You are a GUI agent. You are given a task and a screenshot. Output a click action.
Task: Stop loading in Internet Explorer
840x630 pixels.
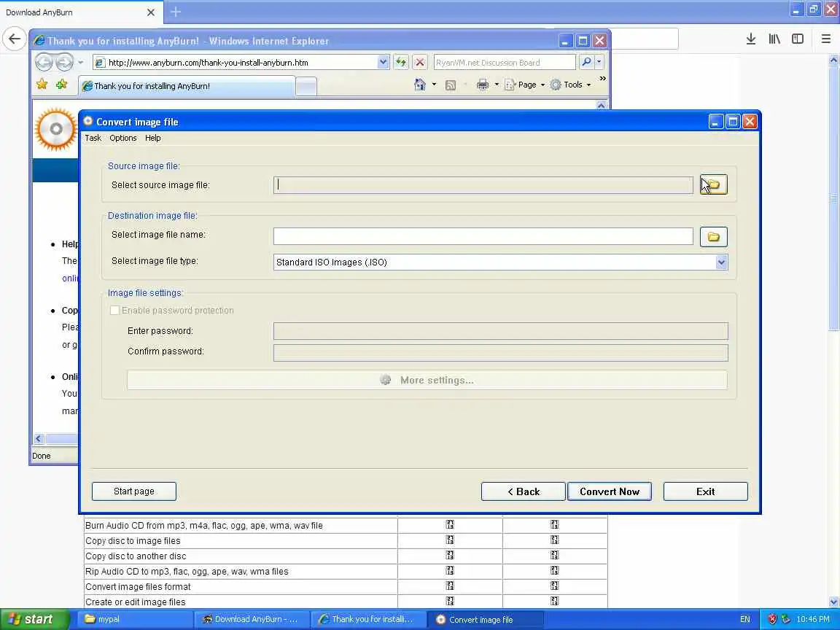tap(420, 62)
